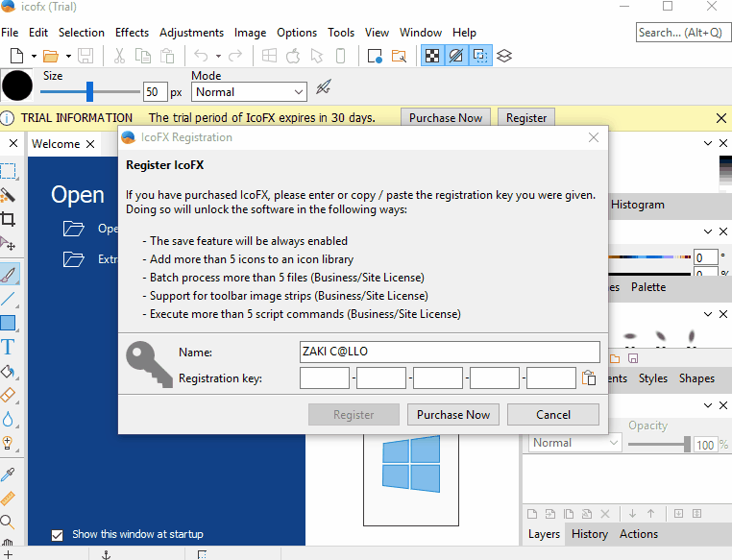Click the black brush color preview
Screen dimensions: 732x560
tap(16, 85)
